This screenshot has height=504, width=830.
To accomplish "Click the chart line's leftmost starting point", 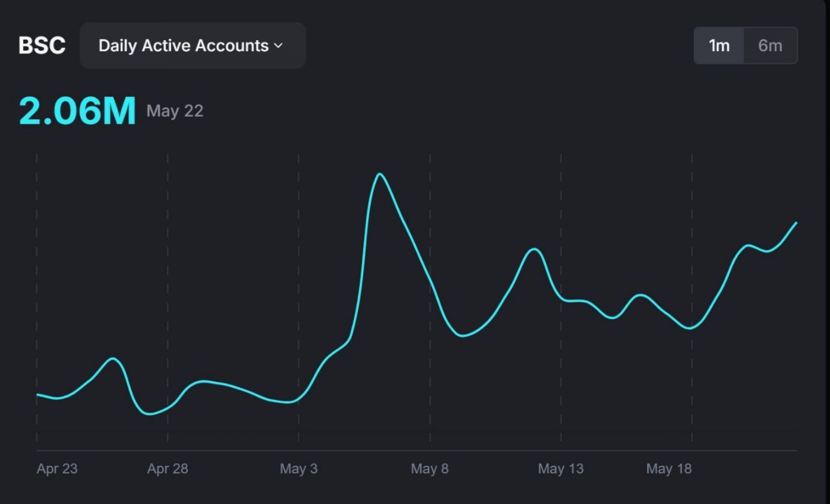I will coord(37,394).
